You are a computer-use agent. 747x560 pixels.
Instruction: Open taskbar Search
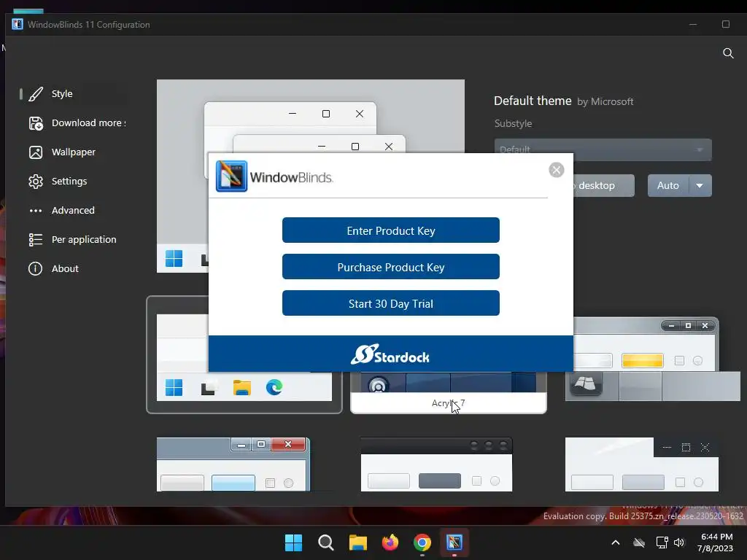pyautogui.click(x=326, y=542)
